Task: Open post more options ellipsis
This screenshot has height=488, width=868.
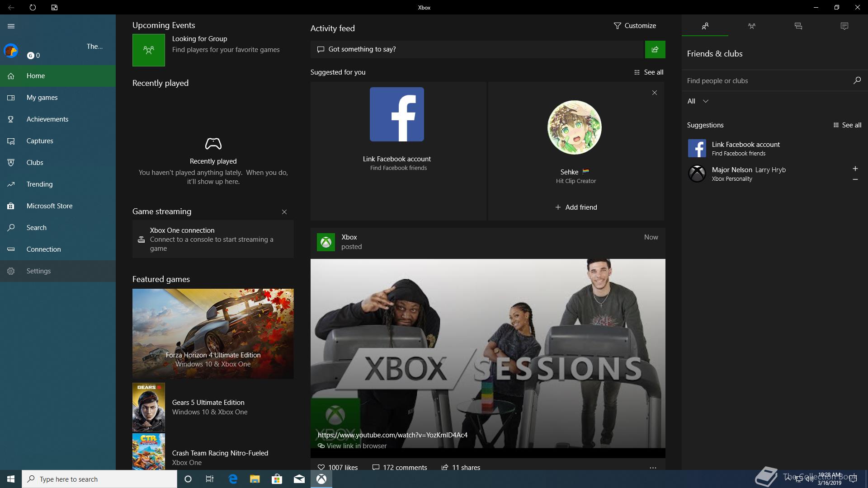Action: 653,468
